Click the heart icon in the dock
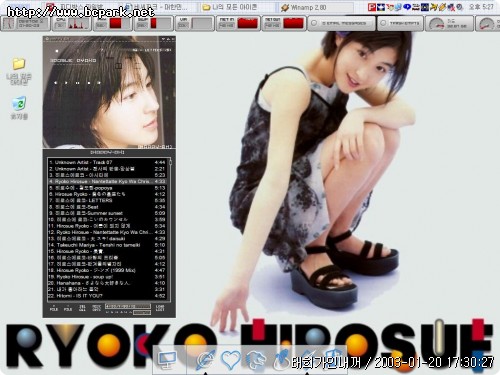500x375 pixels. [x=231, y=360]
